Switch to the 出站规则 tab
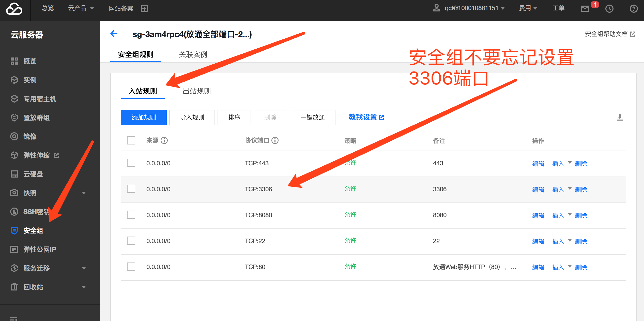Screen dimensions: 644x321 [196, 91]
